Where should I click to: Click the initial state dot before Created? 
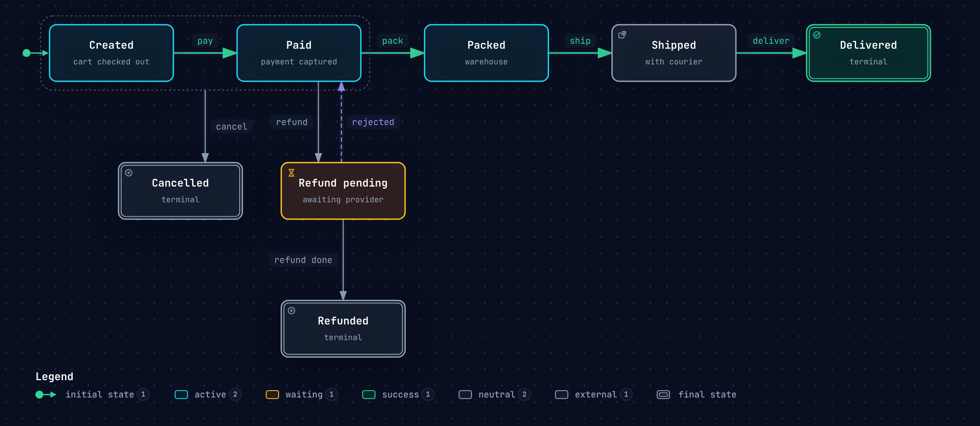tap(26, 53)
